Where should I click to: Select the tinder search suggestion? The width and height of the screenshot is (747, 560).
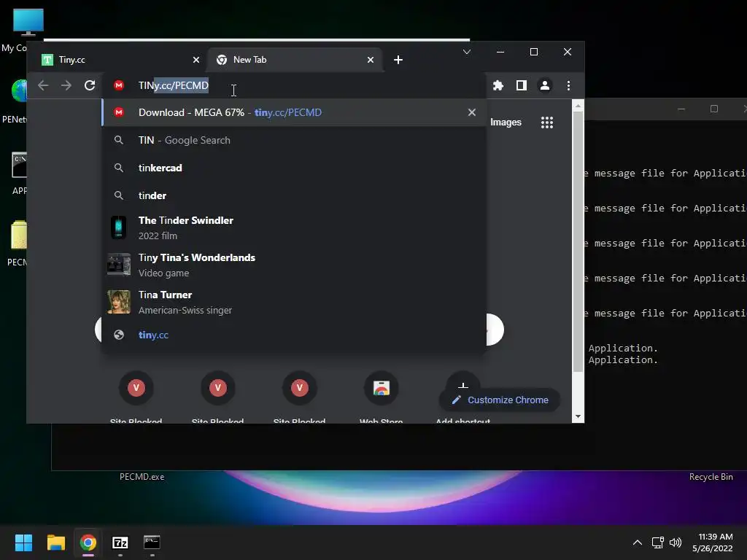point(295,195)
